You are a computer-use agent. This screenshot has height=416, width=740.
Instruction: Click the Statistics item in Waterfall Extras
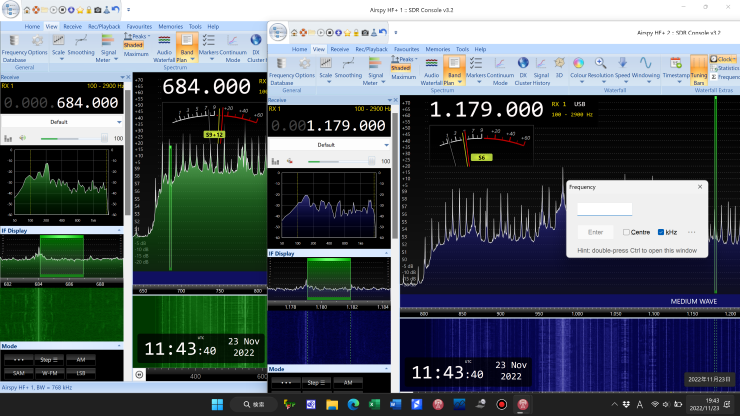click(724, 68)
